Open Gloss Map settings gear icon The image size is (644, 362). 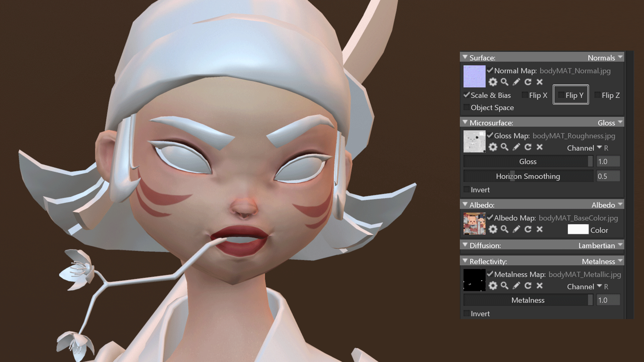[493, 147]
